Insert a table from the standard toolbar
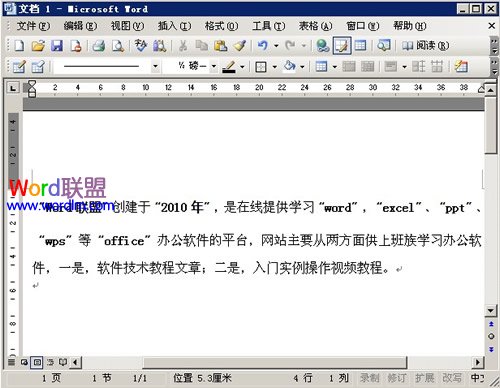 [x=360, y=46]
